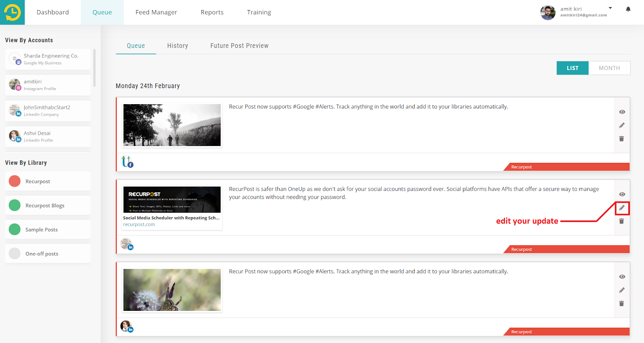Preview the first Google Alerts post with eye icon
644x343 pixels.
click(x=622, y=112)
